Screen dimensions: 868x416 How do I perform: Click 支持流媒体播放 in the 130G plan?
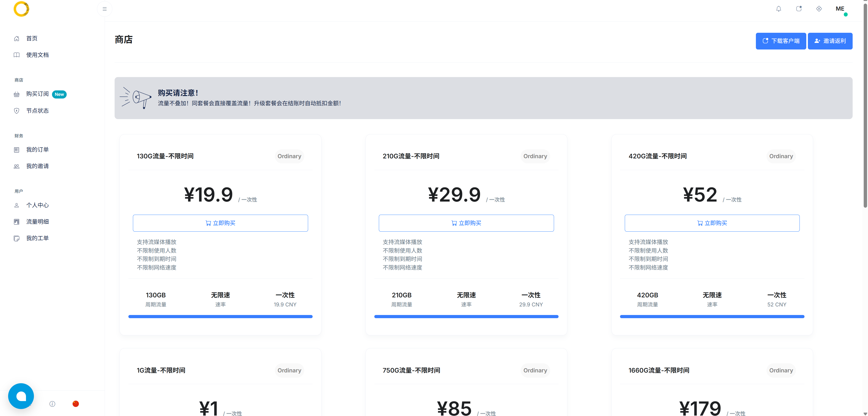point(157,242)
